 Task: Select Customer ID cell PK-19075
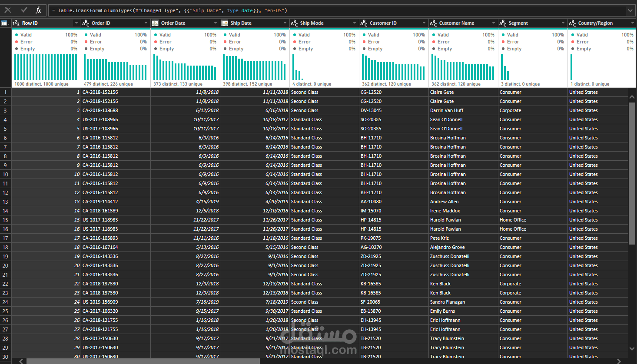coord(394,238)
